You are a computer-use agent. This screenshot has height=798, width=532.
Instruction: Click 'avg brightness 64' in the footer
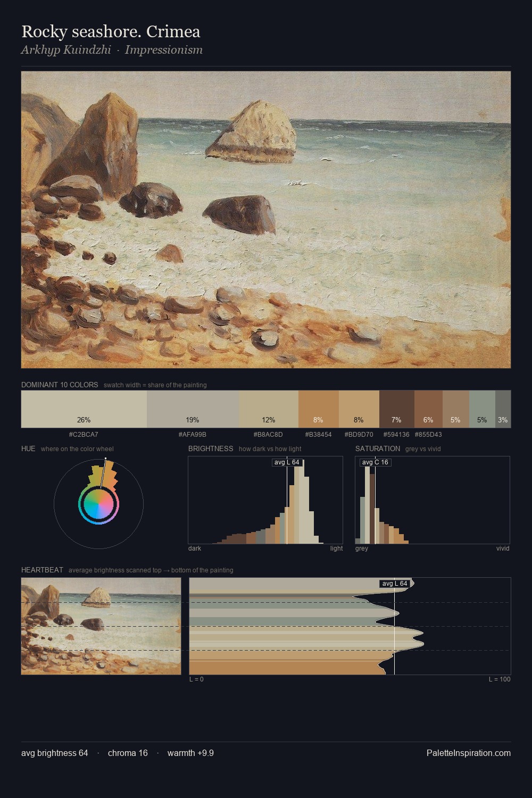pyautogui.click(x=55, y=753)
